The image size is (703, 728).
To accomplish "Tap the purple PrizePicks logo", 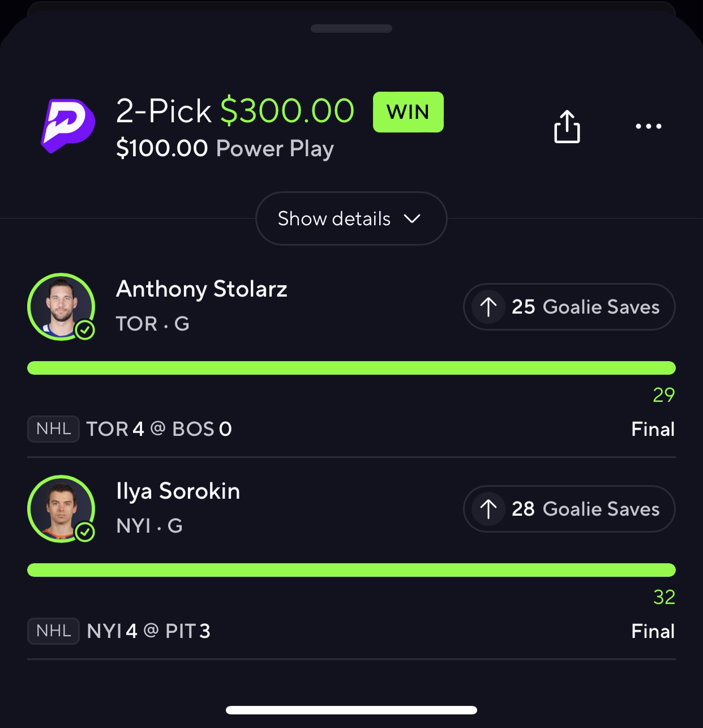I will click(67, 126).
